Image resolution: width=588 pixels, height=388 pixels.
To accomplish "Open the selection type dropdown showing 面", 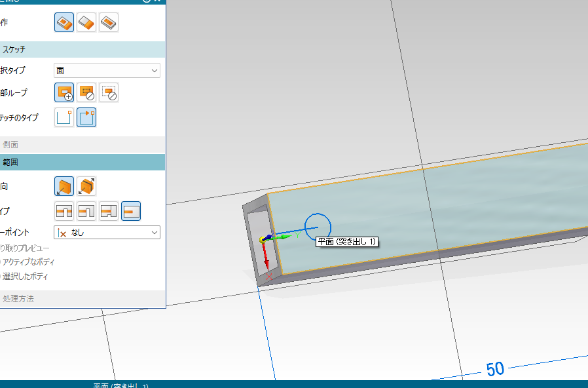I will 107,70.
